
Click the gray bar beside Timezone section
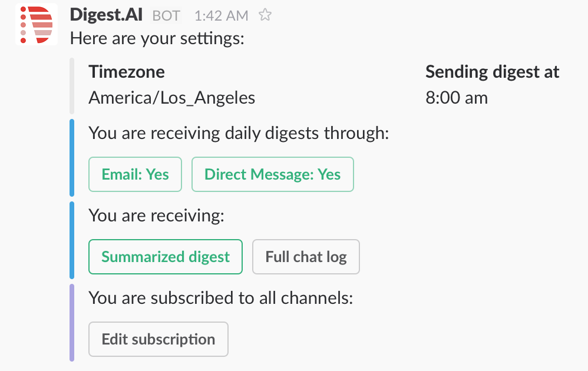[72, 86]
